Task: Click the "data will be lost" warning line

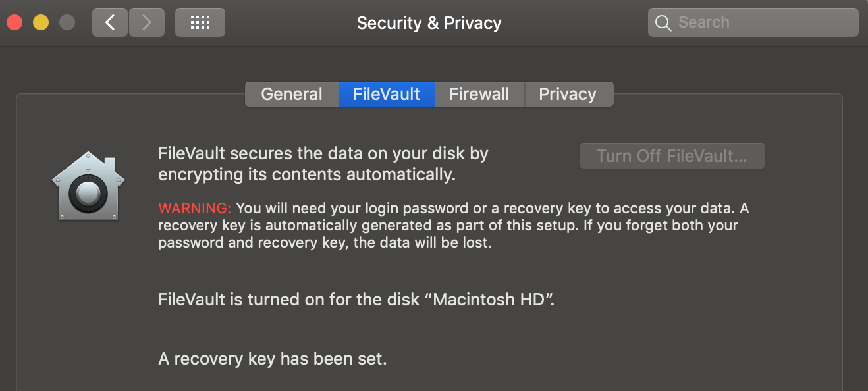Action: coord(325,243)
